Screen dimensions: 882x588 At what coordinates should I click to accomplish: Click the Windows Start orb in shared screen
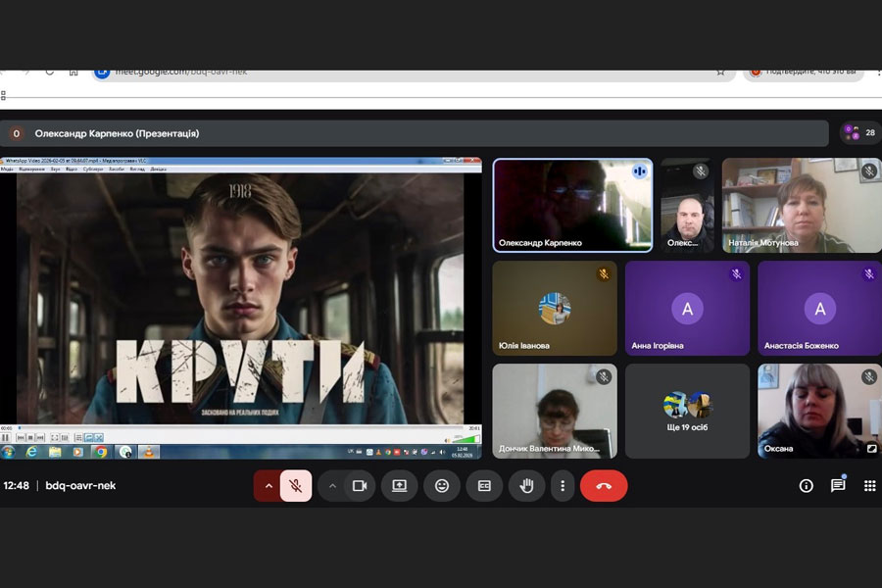pyautogui.click(x=8, y=451)
